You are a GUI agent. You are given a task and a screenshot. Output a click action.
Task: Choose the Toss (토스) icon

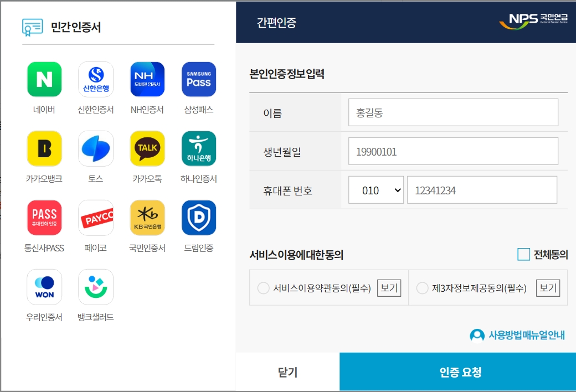[x=95, y=148]
